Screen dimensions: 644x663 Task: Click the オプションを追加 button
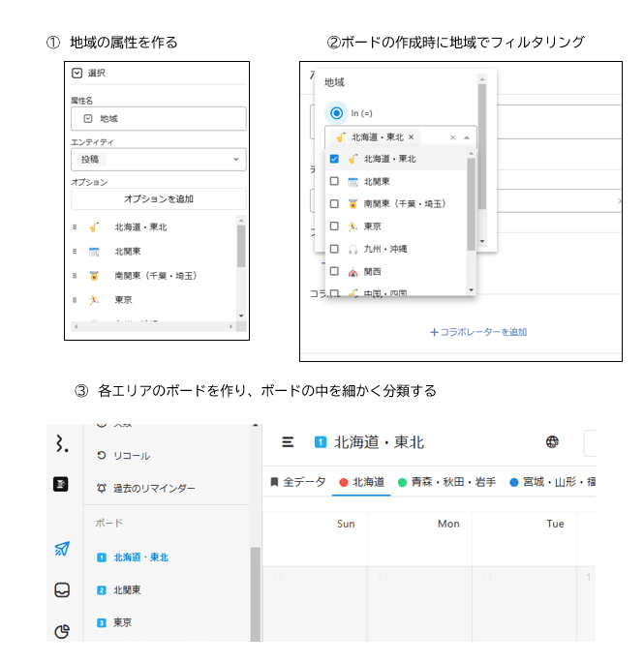click(158, 199)
